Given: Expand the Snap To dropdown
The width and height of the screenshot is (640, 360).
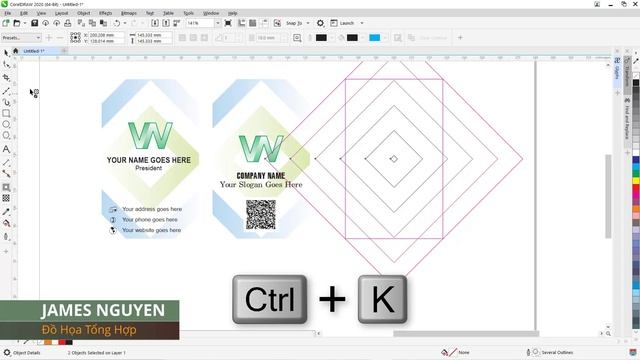Looking at the screenshot, I should coord(308,23).
